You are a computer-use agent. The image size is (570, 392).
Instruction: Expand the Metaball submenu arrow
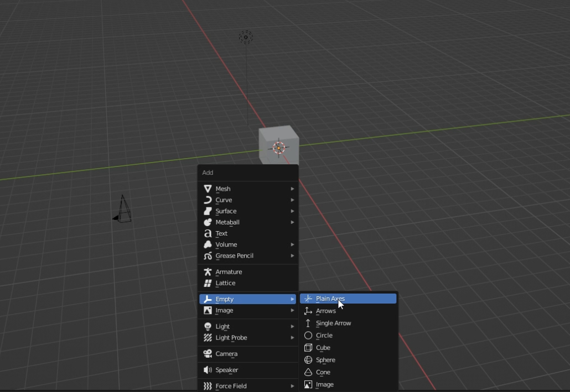coord(292,222)
